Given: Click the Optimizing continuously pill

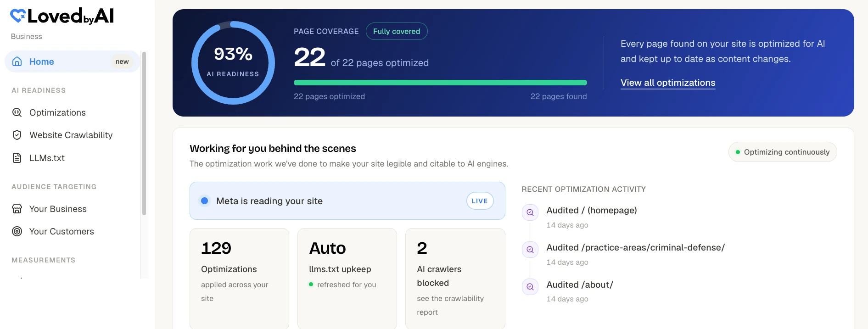Looking at the screenshot, I should (x=783, y=152).
